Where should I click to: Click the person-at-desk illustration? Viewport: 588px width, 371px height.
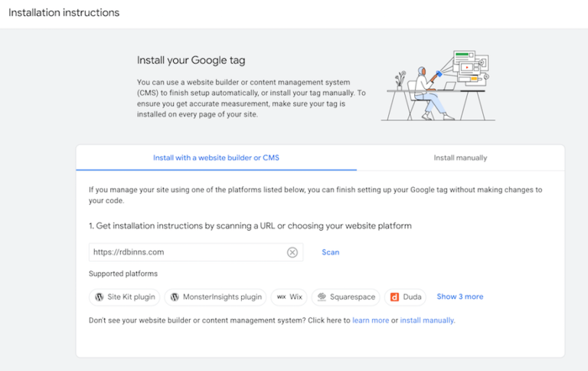click(x=438, y=85)
